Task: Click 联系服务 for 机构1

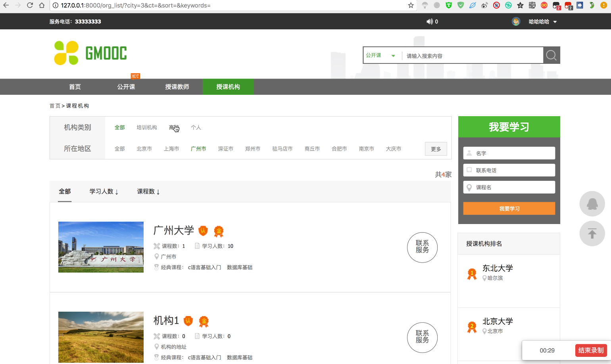Action: coord(422,337)
